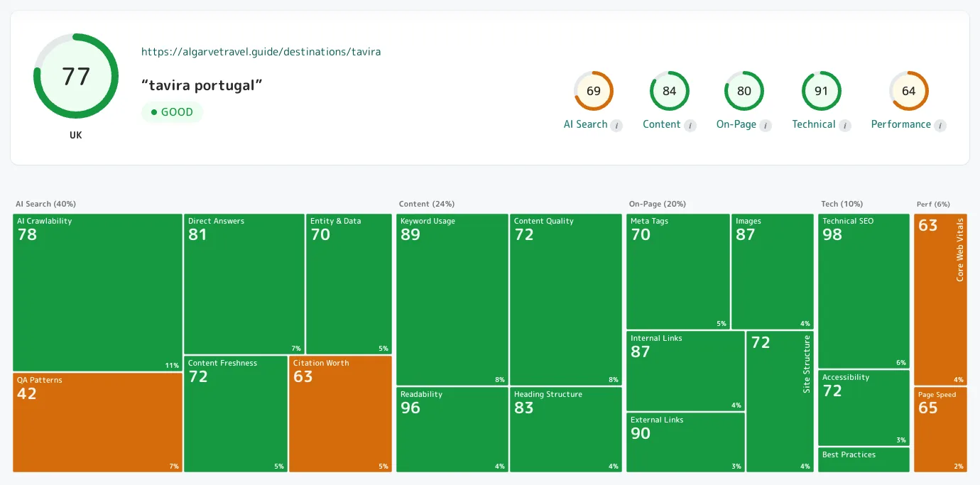Select the overall score 77 gauge

pyautogui.click(x=76, y=76)
